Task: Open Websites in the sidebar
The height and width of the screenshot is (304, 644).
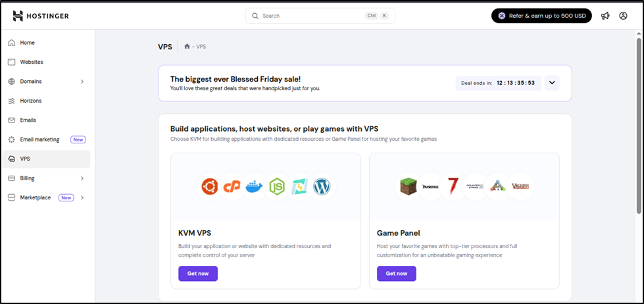Action: [32, 62]
